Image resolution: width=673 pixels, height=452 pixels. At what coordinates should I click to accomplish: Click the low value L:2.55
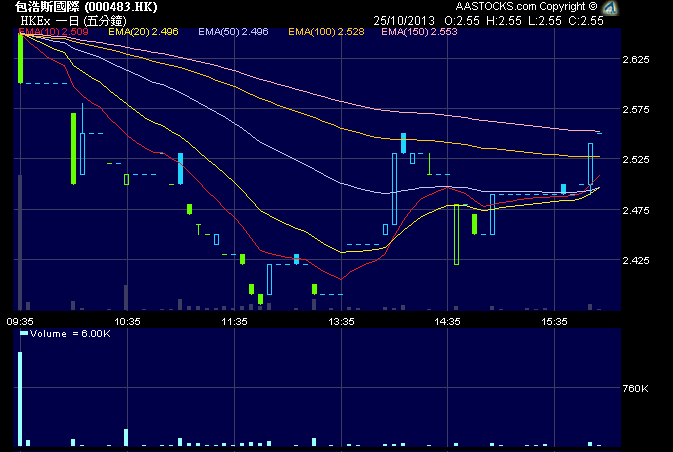[545, 21]
